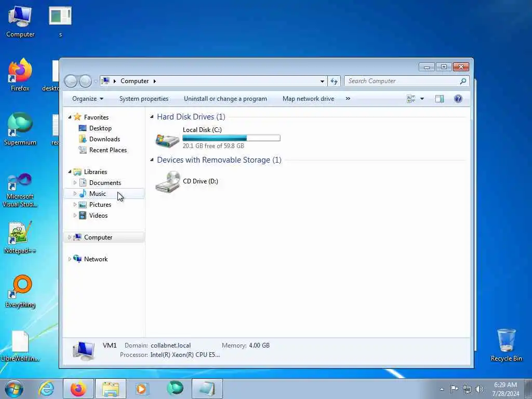Open the Organize dropdown menu
Viewport: 532px width, 399px height.
pos(87,99)
